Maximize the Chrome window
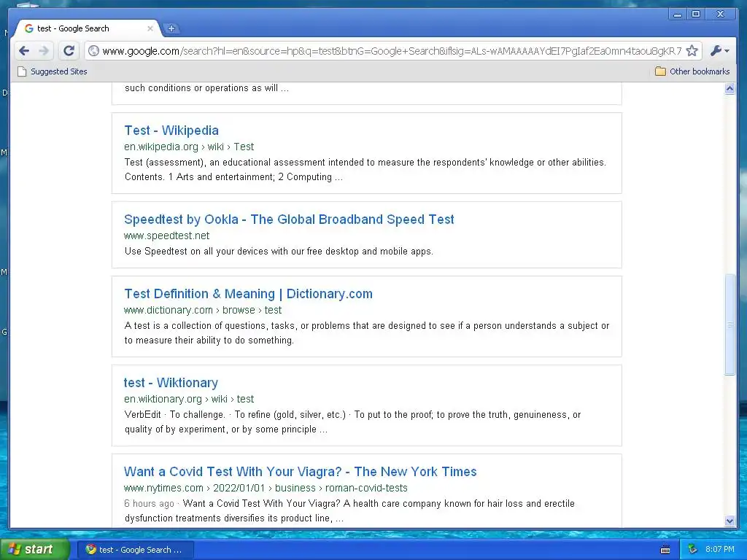The height and width of the screenshot is (560, 747). tap(696, 15)
